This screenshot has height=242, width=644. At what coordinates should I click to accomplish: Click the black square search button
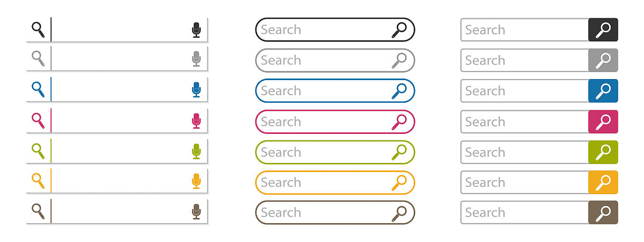click(x=603, y=30)
